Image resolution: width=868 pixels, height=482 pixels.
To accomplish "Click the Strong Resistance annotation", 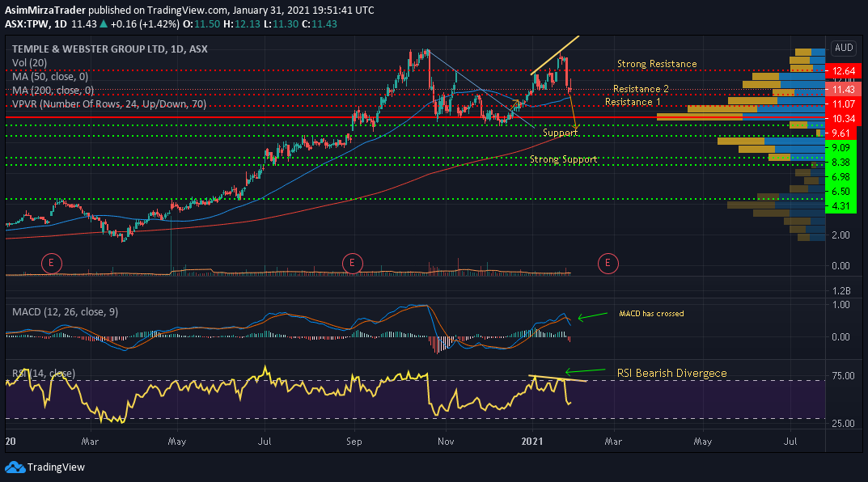I will pos(657,64).
